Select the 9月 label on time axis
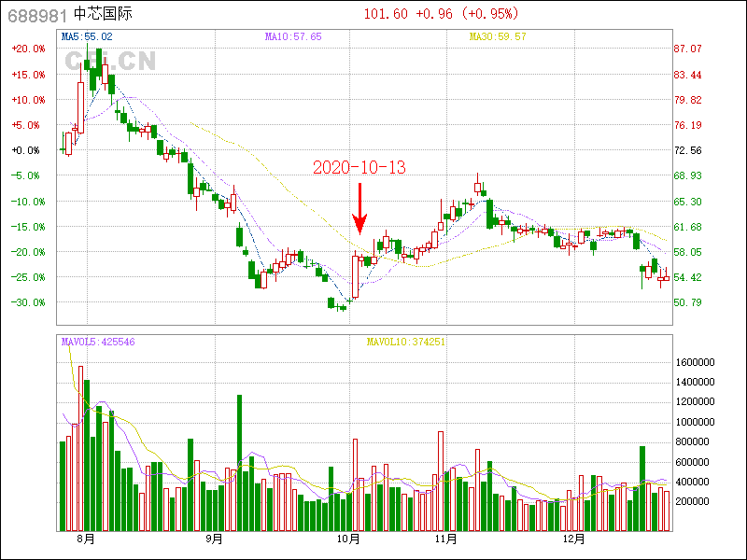Image resolution: width=747 pixels, height=560 pixels. click(x=214, y=539)
